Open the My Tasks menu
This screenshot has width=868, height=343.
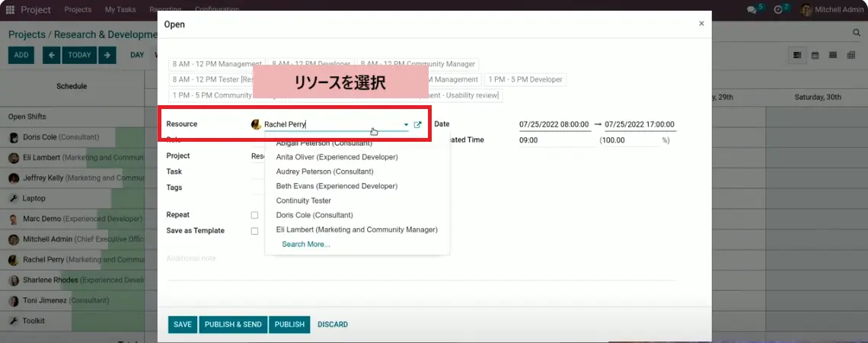point(120,9)
